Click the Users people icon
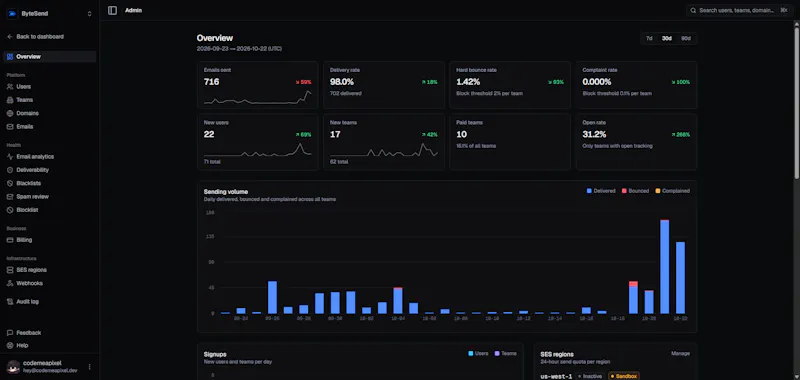The image size is (800, 380). tap(10, 87)
